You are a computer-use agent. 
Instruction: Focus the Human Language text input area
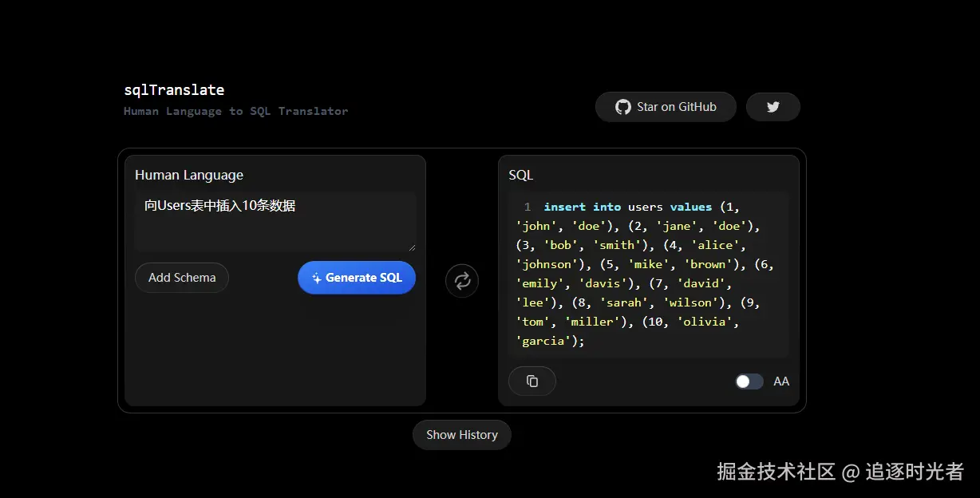[x=275, y=222]
